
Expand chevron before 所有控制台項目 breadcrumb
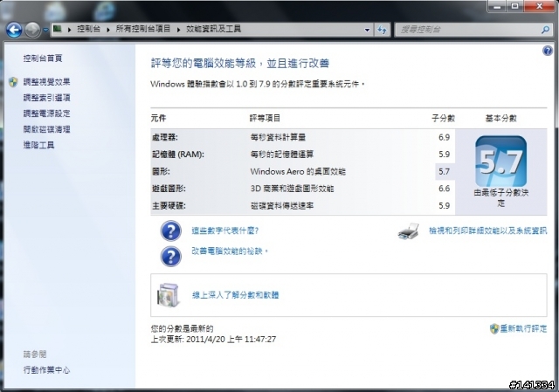pos(108,30)
